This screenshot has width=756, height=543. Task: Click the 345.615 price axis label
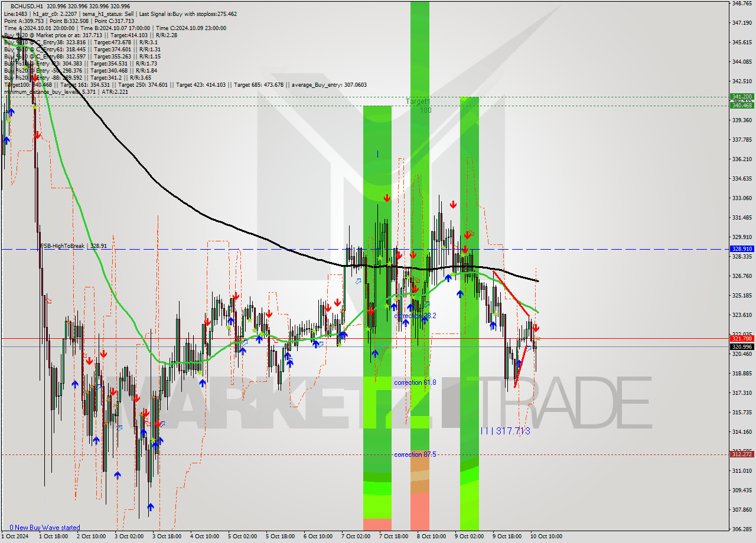(742, 42)
